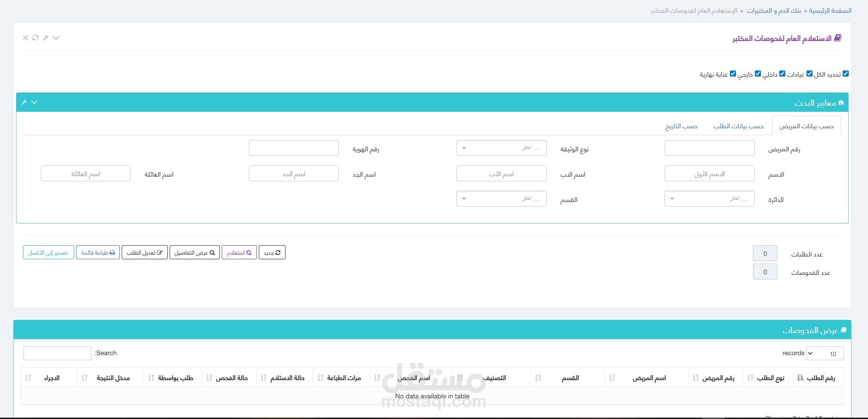Click استعلام search button
This screenshot has height=419, width=868.
click(x=239, y=253)
